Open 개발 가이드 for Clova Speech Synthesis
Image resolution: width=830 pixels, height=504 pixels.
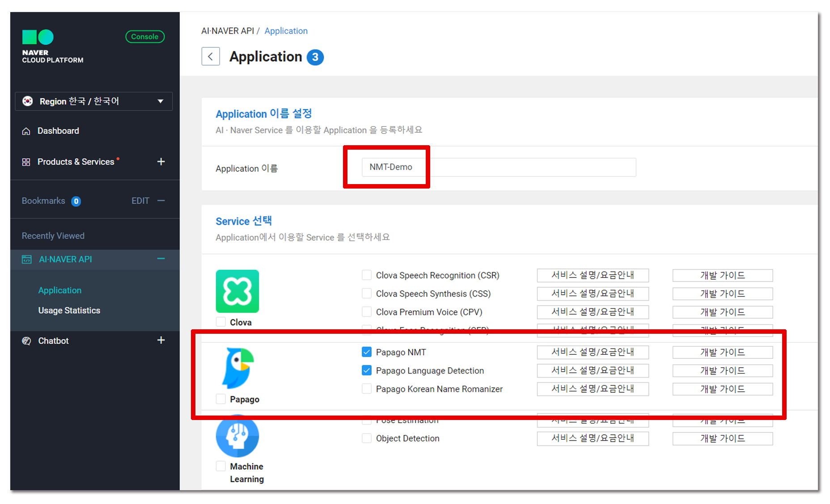723,294
